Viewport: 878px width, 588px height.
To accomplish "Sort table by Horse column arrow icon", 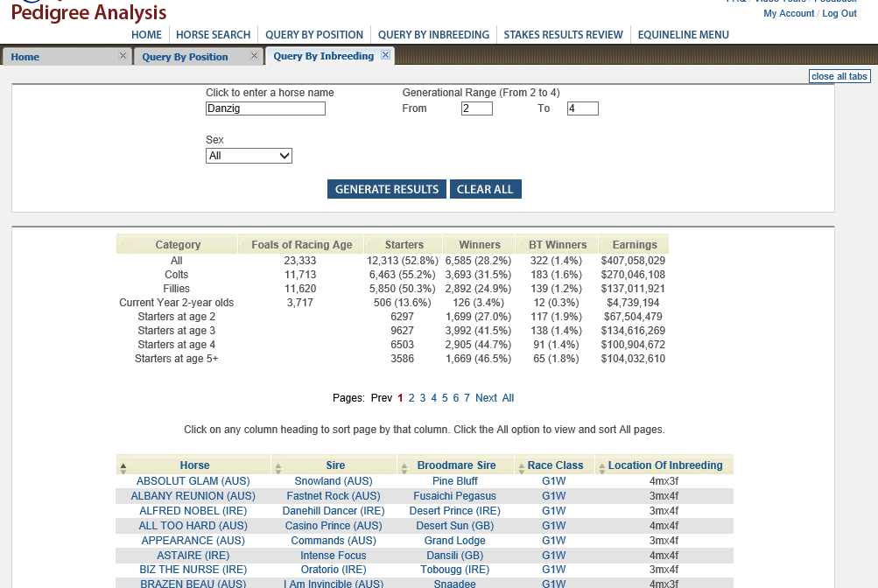I will 123,466.
